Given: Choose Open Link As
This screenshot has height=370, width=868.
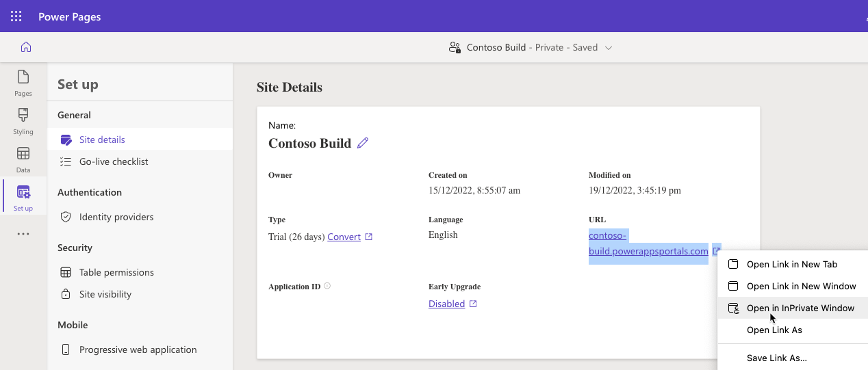Looking at the screenshot, I should [x=793, y=330].
